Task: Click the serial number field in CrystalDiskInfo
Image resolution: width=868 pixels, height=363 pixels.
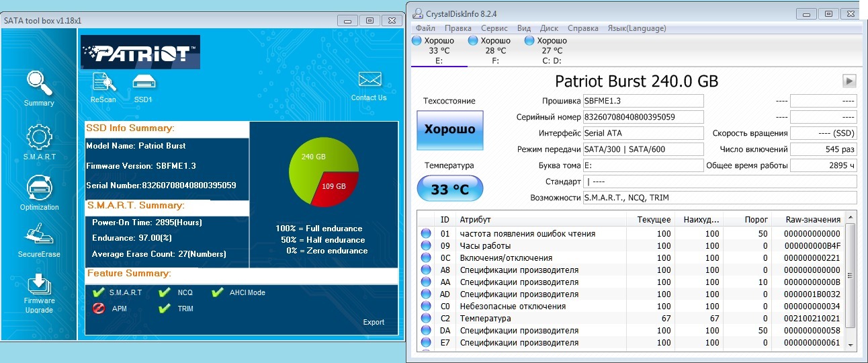Action: coord(643,117)
